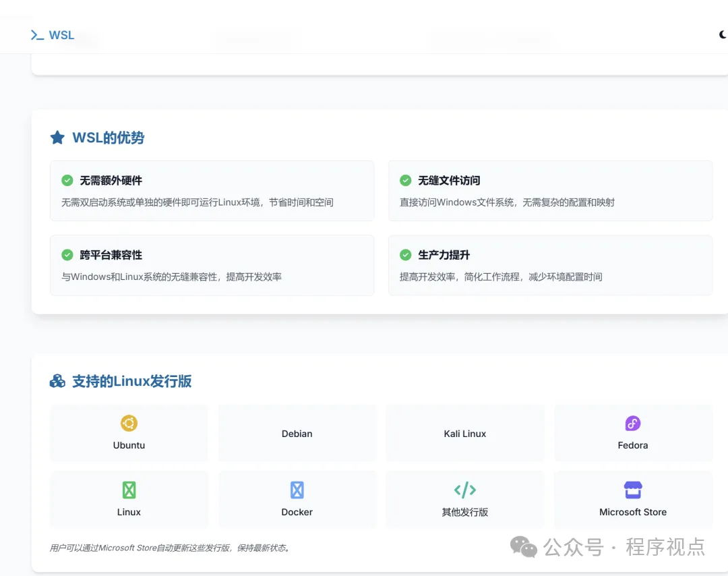Click the WSL brand text in header
This screenshot has height=576, width=728.
(61, 35)
